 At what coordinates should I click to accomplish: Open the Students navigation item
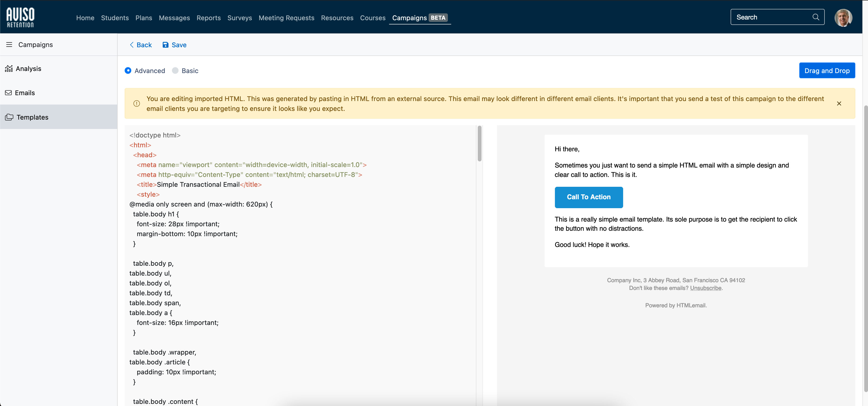coord(115,18)
